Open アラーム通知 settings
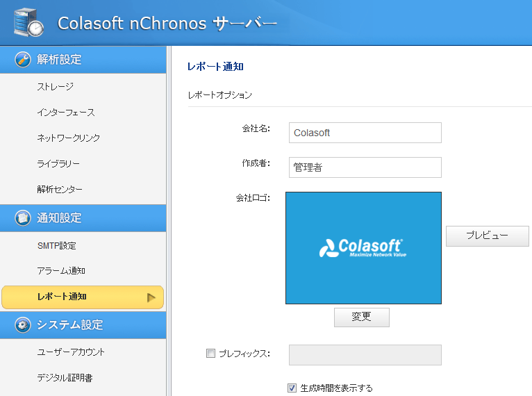Image resolution: width=532 pixels, height=396 pixels. pyautogui.click(x=61, y=271)
